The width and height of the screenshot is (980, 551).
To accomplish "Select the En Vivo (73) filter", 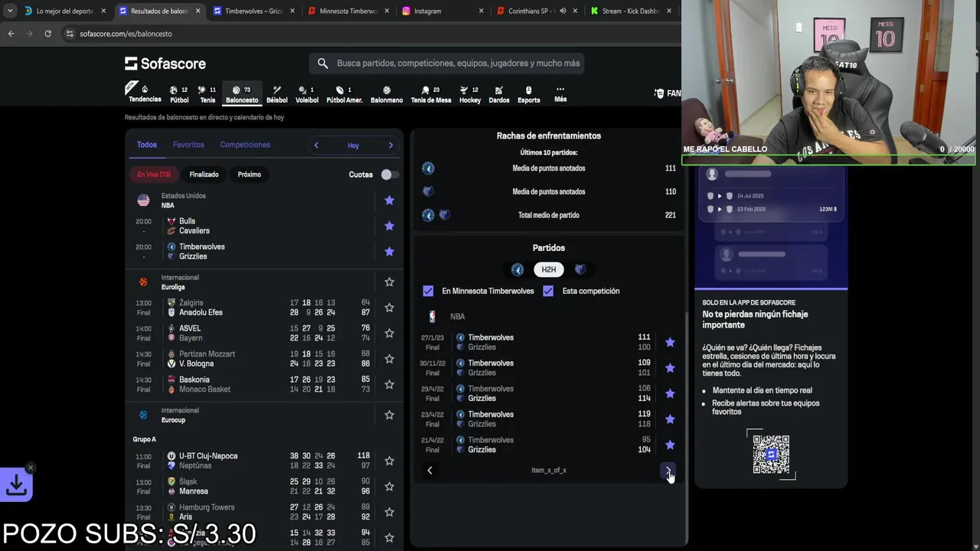I will click(154, 174).
